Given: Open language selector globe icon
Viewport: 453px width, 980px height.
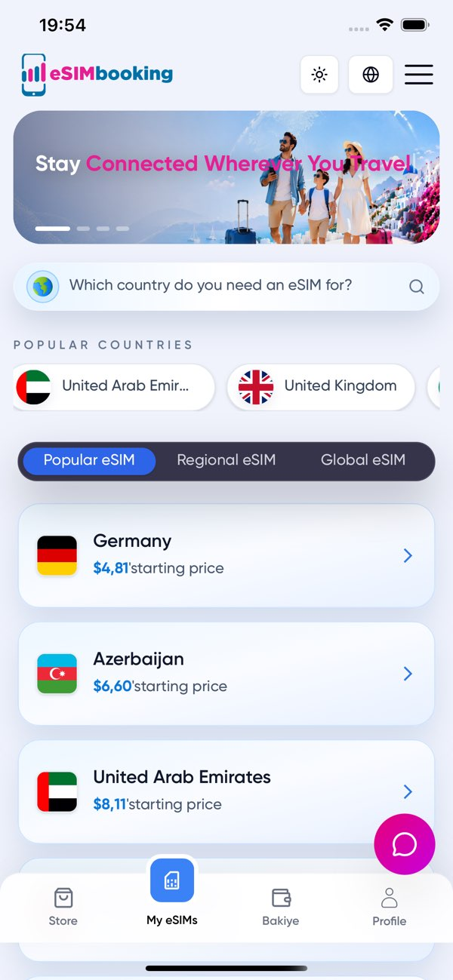Looking at the screenshot, I should (x=371, y=75).
